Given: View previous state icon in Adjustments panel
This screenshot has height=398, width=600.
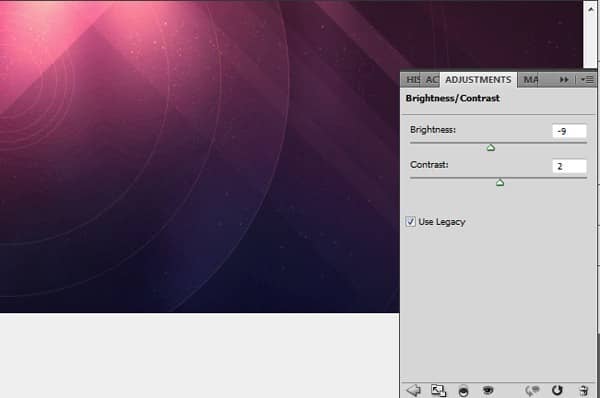Looking at the screenshot, I should (532, 390).
